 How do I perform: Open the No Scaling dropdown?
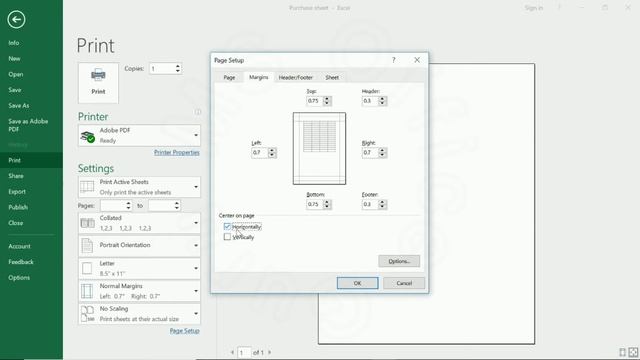[139, 313]
